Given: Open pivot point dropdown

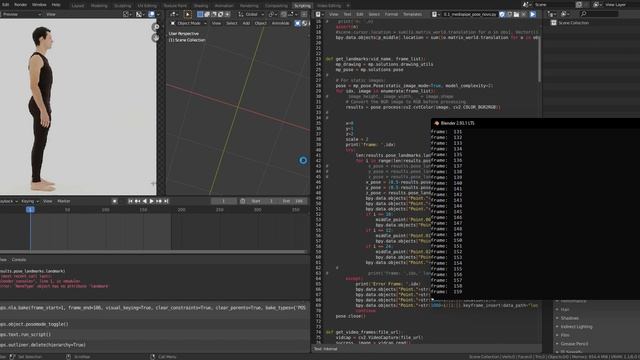Looking at the screenshot, I should (x=272, y=14).
